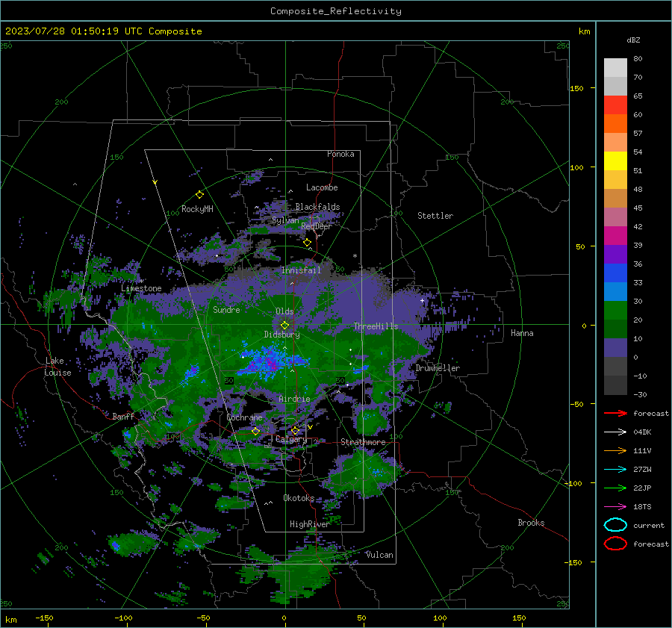Click the Lake Louise label
Viewport: 672px width, 628px height.
point(58,367)
